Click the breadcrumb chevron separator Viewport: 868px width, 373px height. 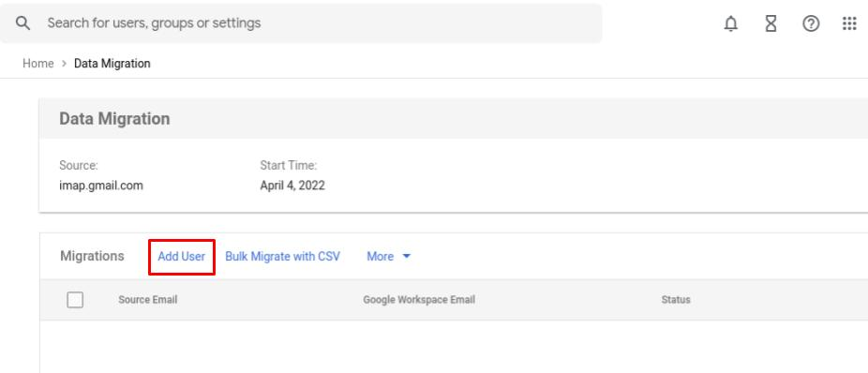pos(65,64)
